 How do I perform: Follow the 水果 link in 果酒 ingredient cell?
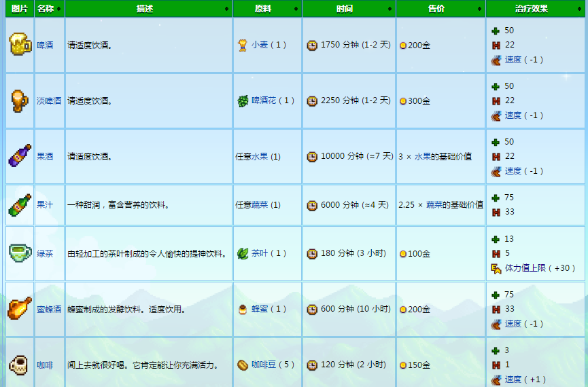[x=260, y=157]
